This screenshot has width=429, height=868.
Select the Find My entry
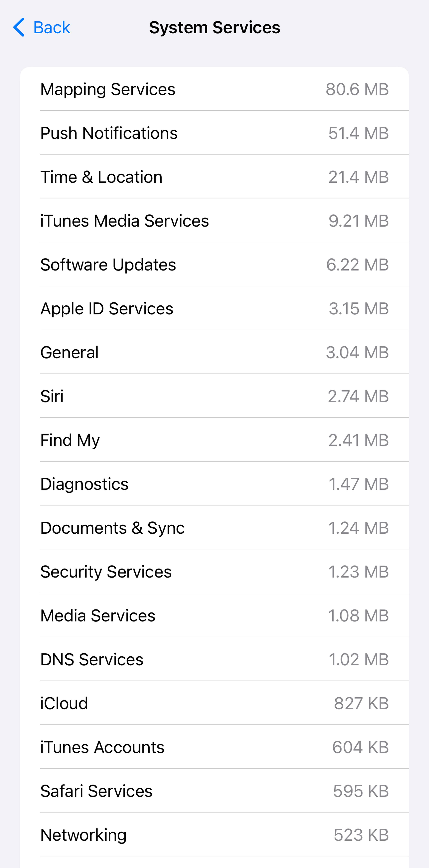click(214, 440)
